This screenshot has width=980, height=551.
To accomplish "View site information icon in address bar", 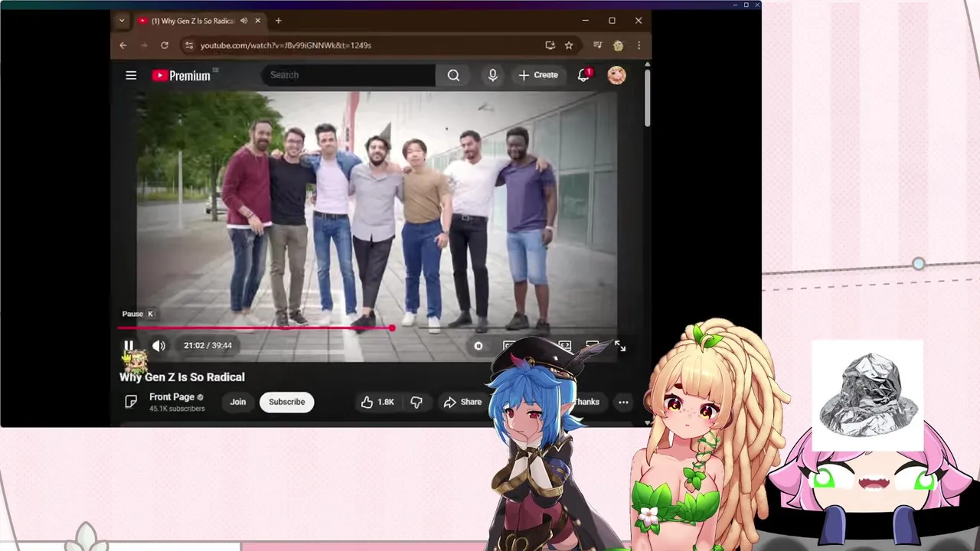I will [x=189, y=45].
